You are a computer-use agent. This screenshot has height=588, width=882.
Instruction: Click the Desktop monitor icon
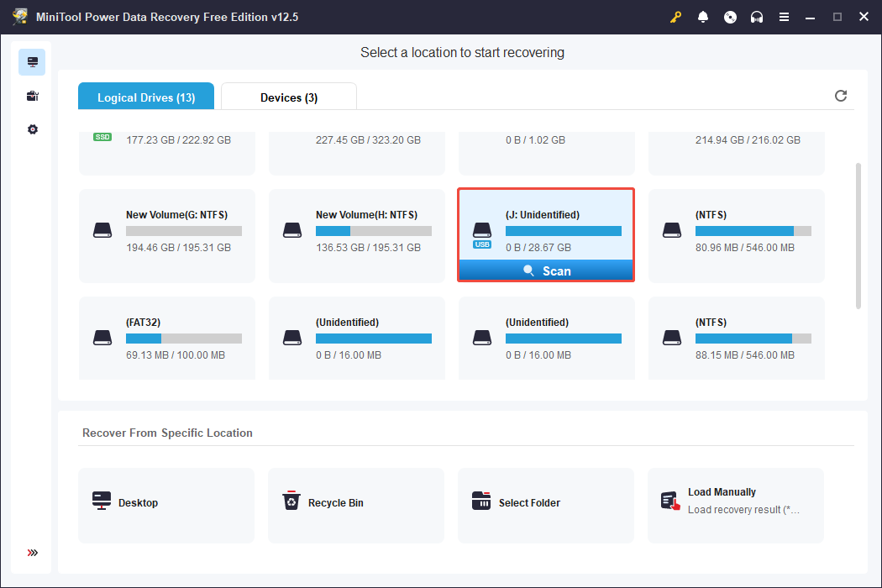pos(102,501)
